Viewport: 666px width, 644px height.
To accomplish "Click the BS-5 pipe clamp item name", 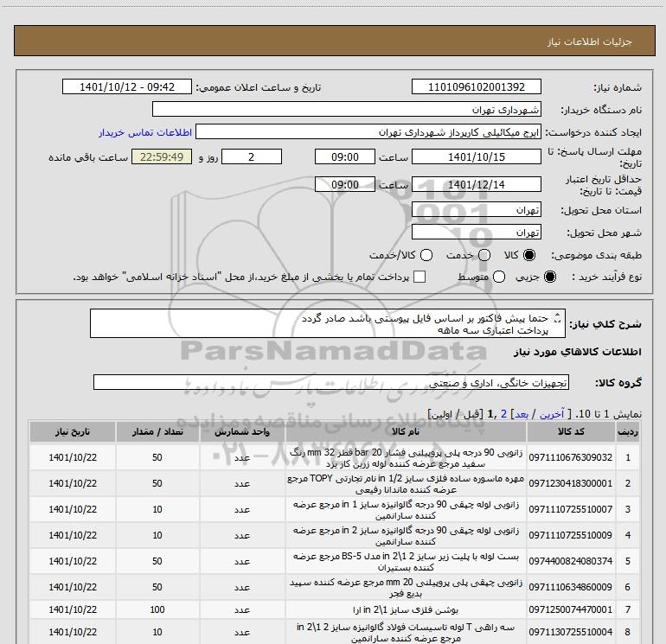I will click(406, 561).
